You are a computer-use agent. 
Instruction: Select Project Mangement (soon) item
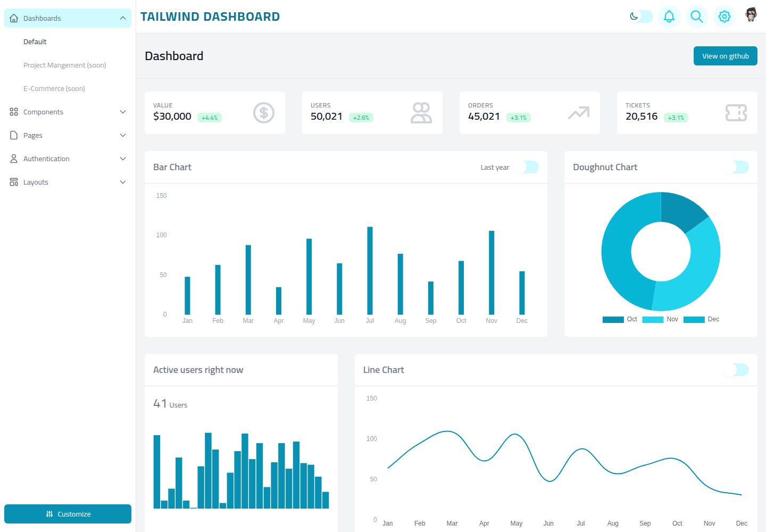coord(65,65)
